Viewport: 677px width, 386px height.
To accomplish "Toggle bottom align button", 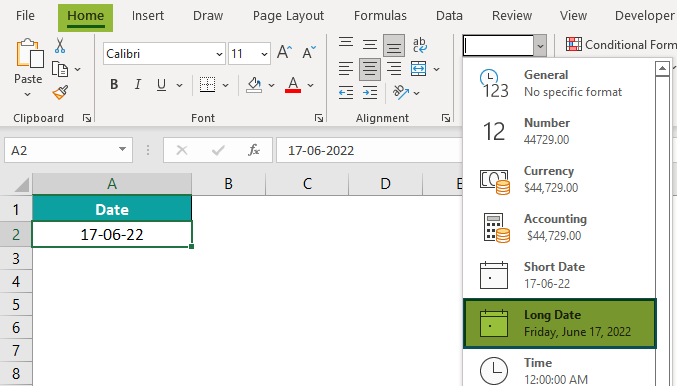I will click(x=394, y=46).
